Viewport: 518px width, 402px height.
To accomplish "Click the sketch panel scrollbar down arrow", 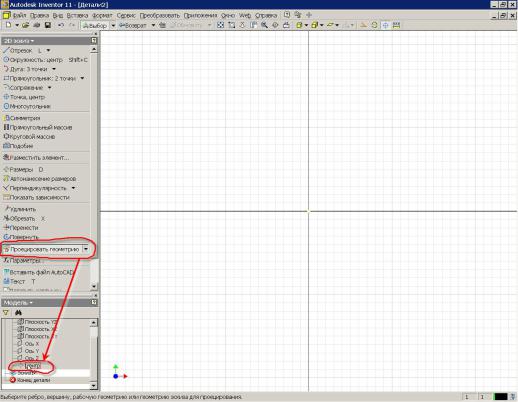I will click(x=94, y=286).
